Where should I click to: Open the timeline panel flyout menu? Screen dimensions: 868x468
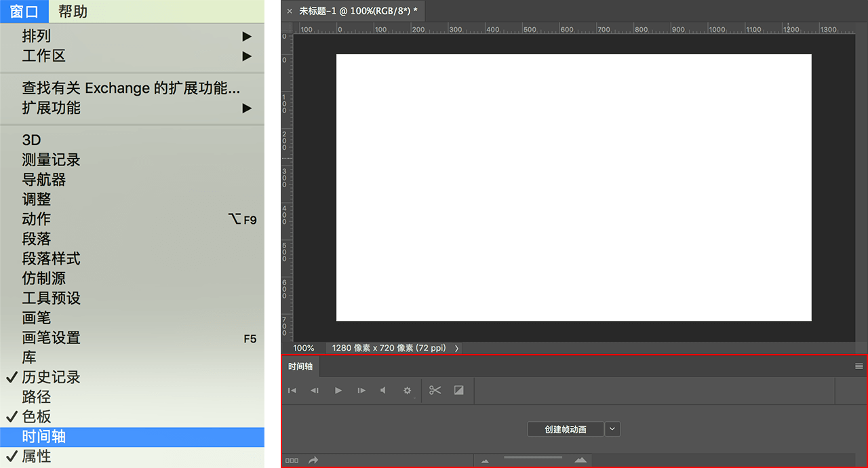[859, 366]
